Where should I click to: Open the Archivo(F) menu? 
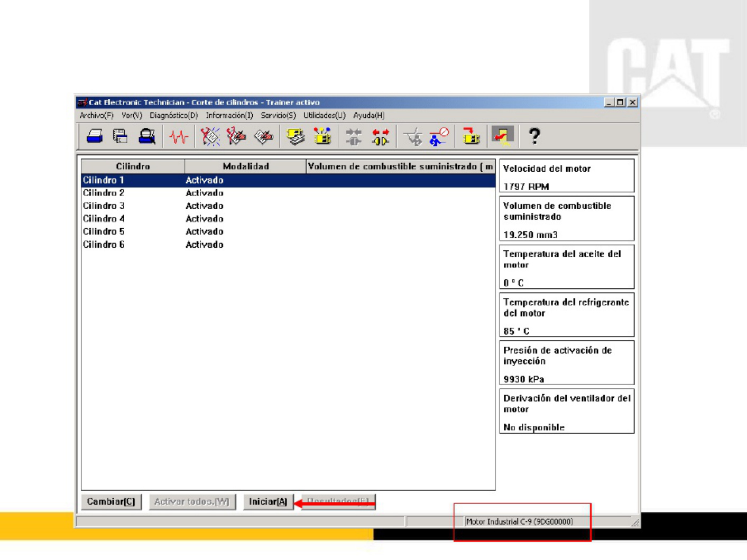coord(96,115)
